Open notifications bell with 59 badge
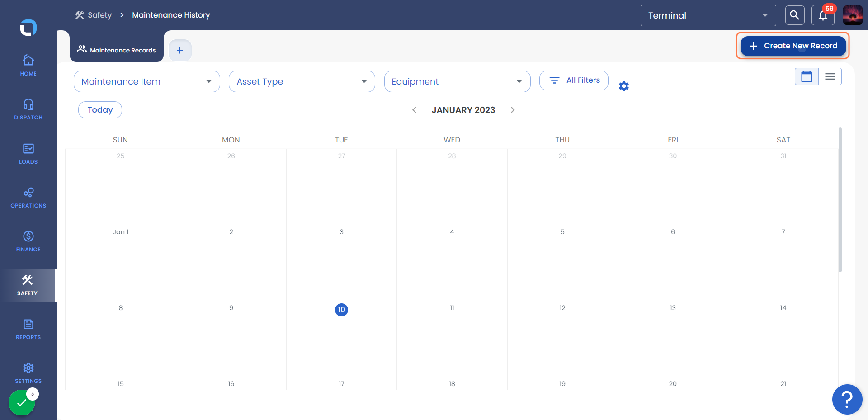 point(823,15)
